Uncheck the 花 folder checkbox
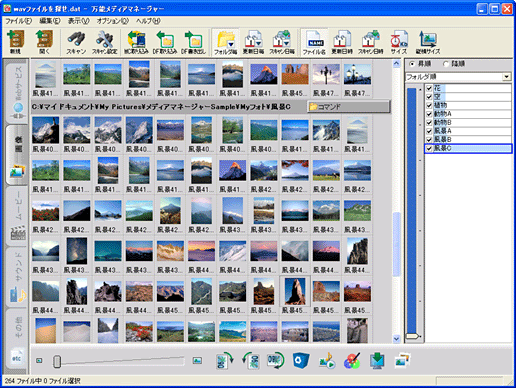Image resolution: width=516 pixels, height=388 pixels. [429, 88]
